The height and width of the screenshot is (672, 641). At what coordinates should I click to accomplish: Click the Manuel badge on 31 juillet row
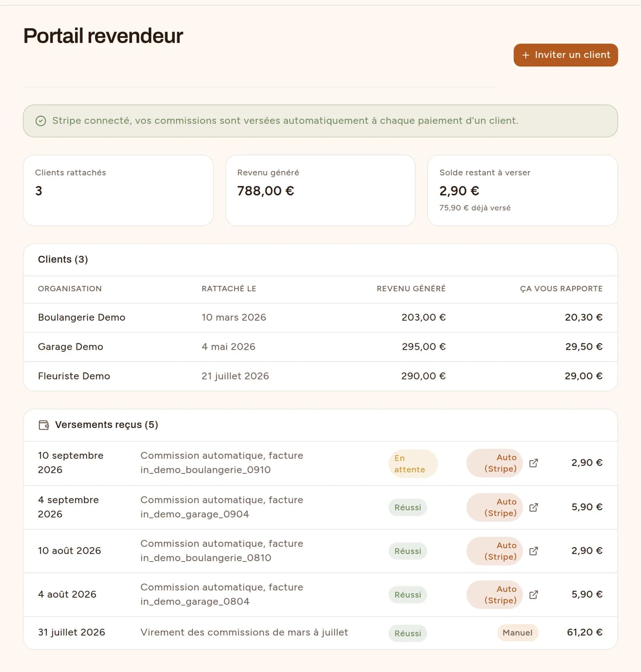[517, 633]
